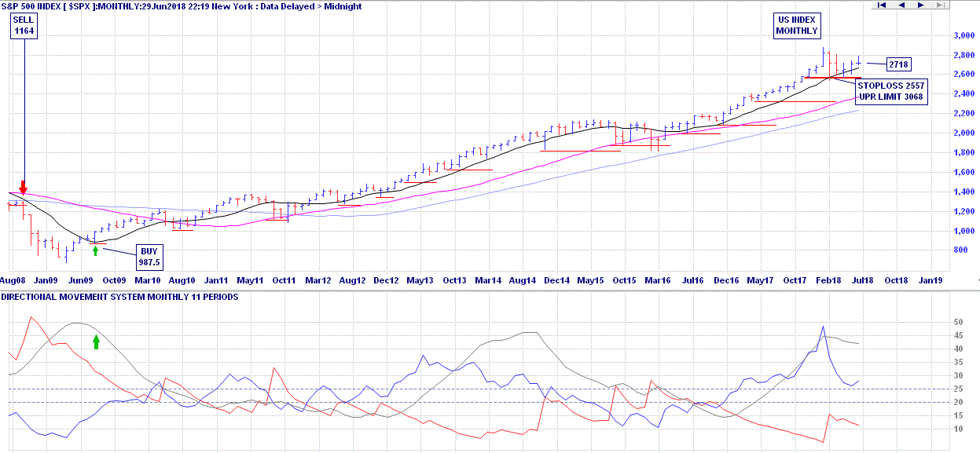
Task: Step chart forward one period
Action: click(921, 5)
